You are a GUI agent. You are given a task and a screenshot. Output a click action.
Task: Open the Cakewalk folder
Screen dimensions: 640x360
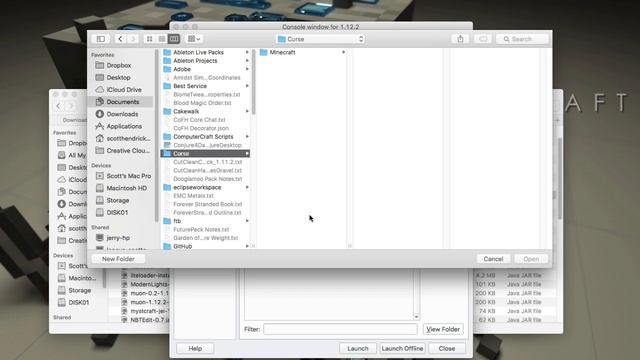click(x=186, y=111)
